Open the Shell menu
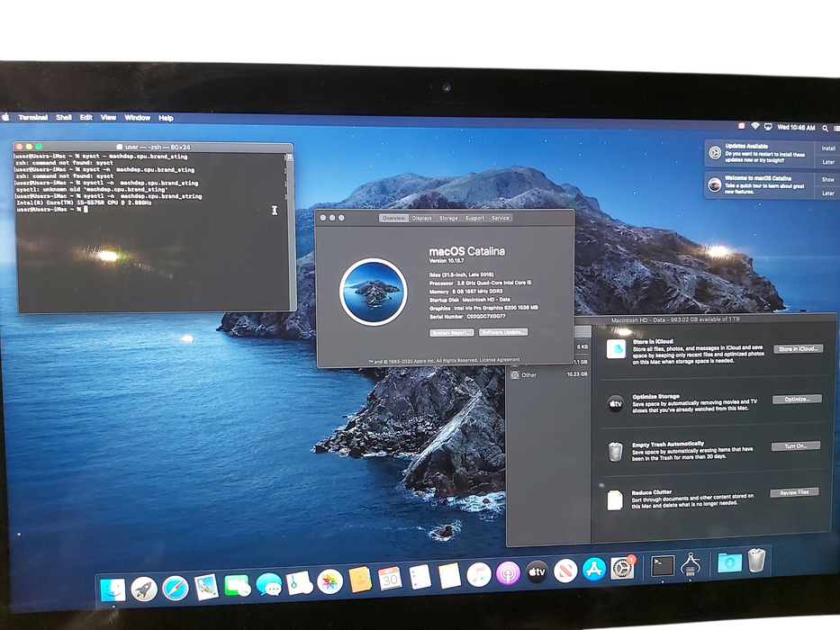This screenshot has height=630, width=840. click(x=64, y=117)
